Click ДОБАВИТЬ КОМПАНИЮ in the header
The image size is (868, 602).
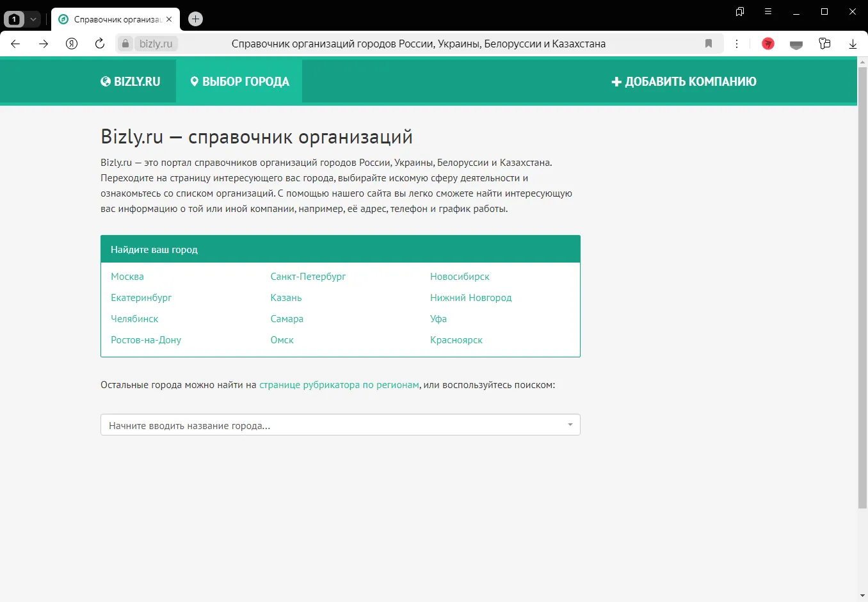pyautogui.click(x=684, y=81)
